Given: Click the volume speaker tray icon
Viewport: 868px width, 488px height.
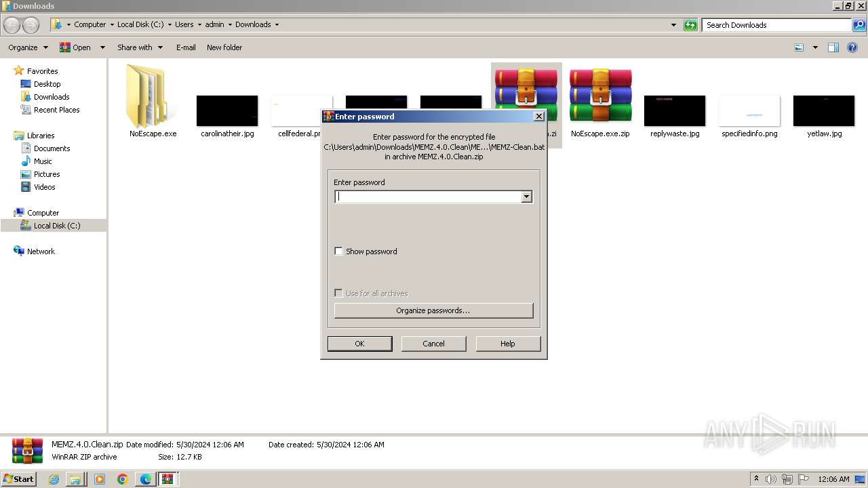Looking at the screenshot, I should (770, 479).
